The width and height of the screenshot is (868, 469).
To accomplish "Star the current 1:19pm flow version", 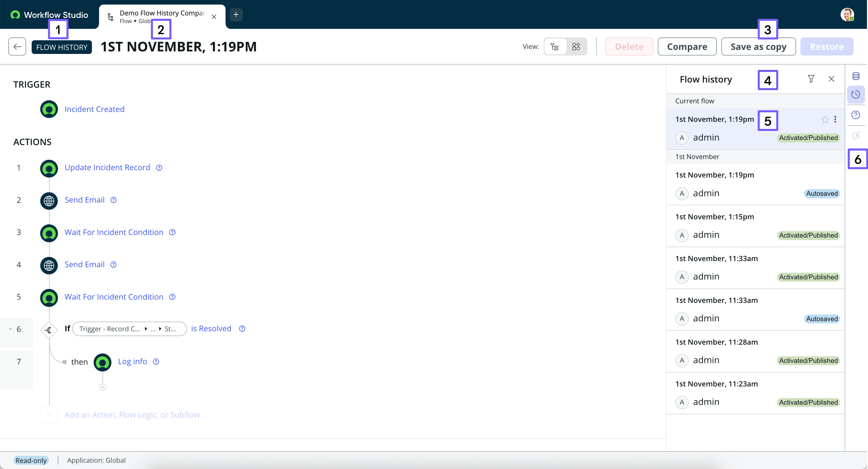I will pyautogui.click(x=825, y=119).
